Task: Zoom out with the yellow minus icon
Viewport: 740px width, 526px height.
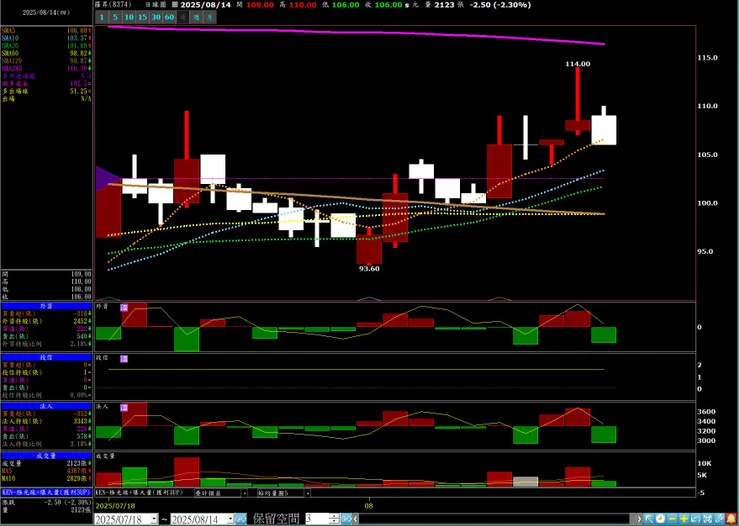Action: (672, 519)
